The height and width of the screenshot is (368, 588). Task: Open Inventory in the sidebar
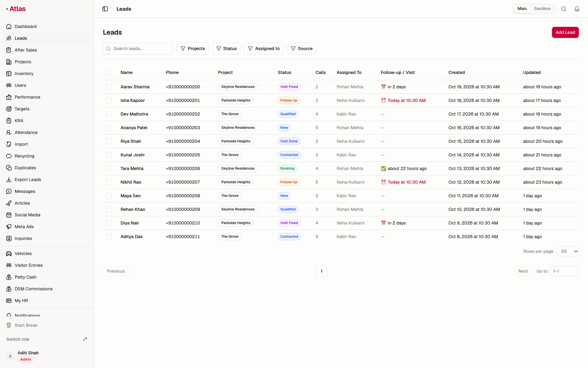tap(47, 73)
